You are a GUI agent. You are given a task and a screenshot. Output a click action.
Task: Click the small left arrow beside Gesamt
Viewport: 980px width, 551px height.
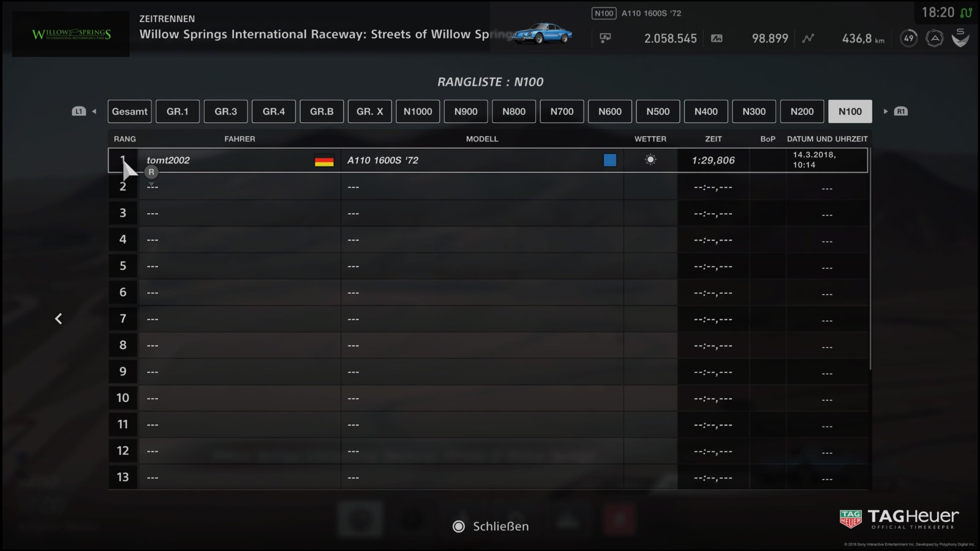pyautogui.click(x=94, y=111)
